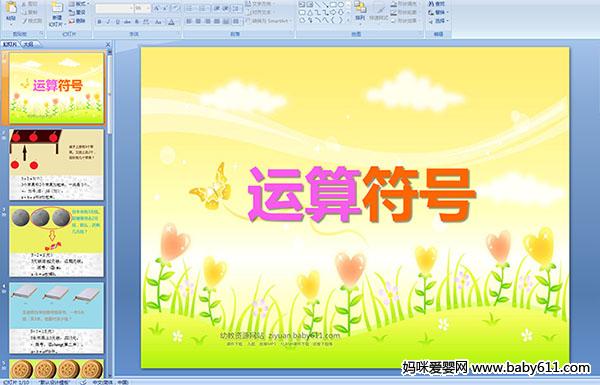Toggle Underline formatting
Viewport: 600px width, 385px height.
point(117,22)
